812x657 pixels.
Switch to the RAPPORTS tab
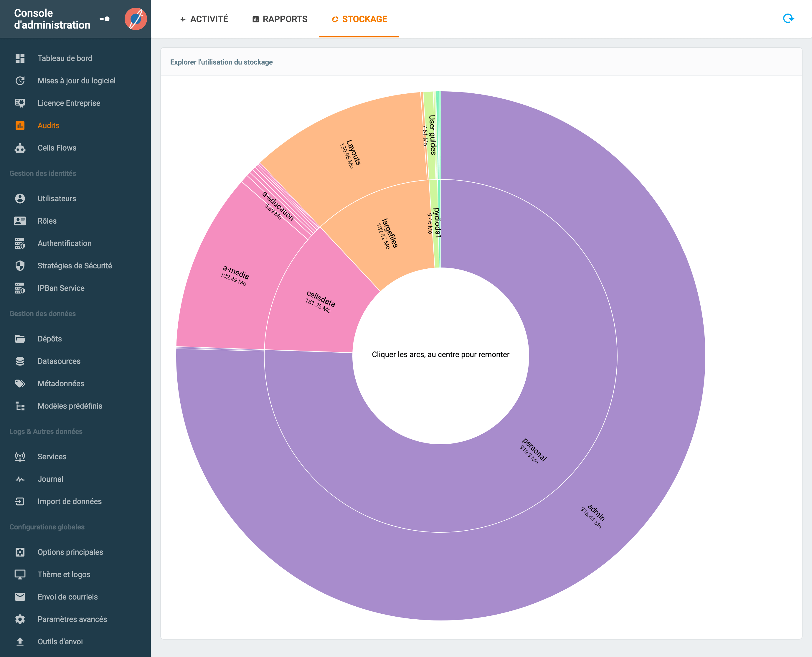point(280,19)
